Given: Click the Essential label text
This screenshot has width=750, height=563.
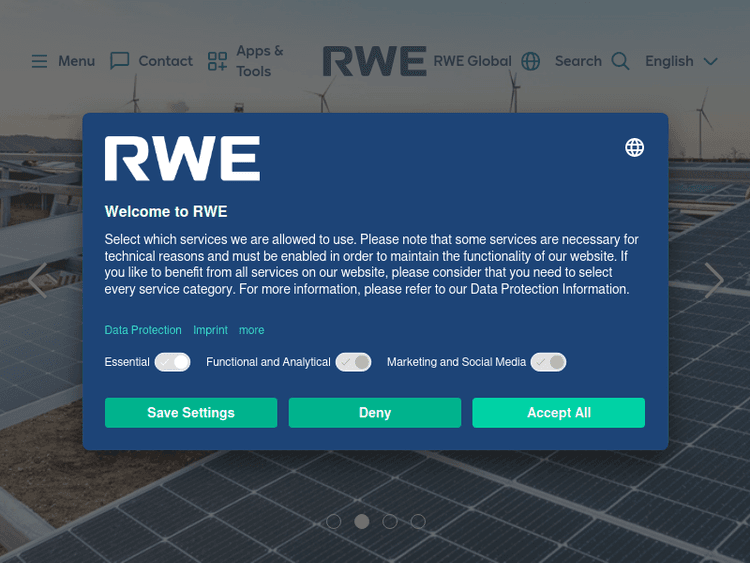Looking at the screenshot, I should (127, 362).
